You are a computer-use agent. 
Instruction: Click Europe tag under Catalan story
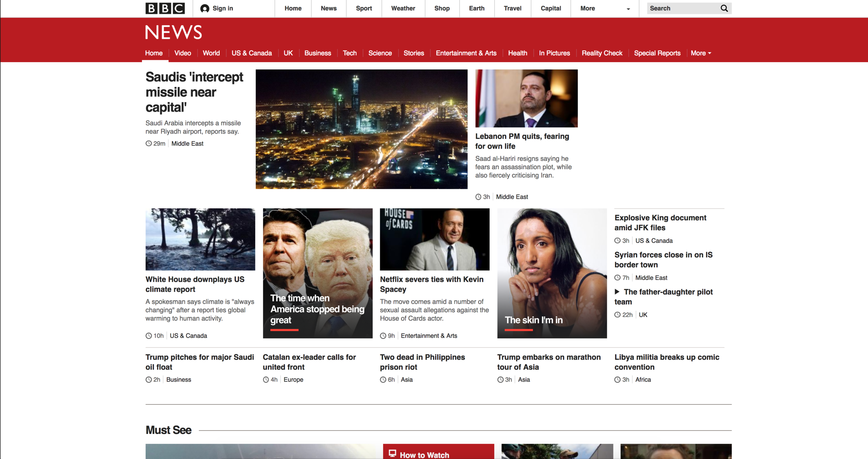click(x=293, y=379)
